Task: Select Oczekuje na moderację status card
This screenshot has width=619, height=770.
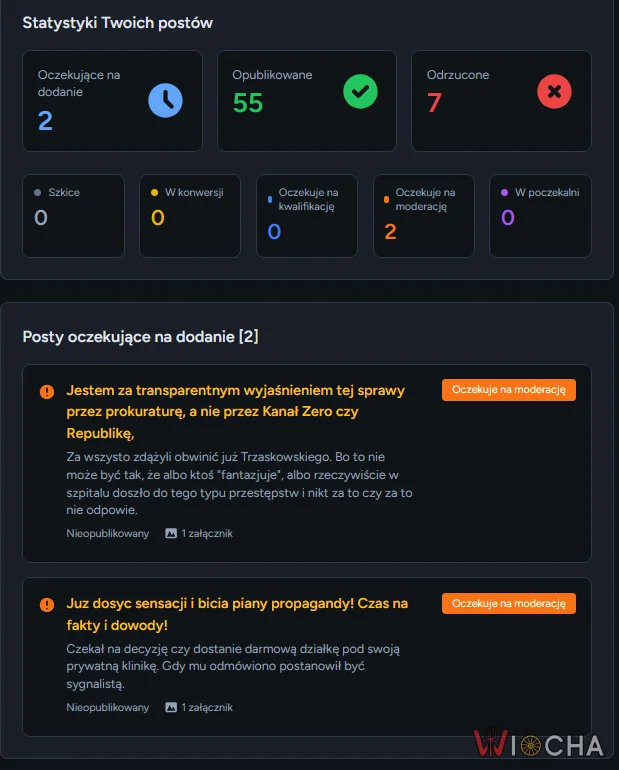Action: tap(424, 216)
